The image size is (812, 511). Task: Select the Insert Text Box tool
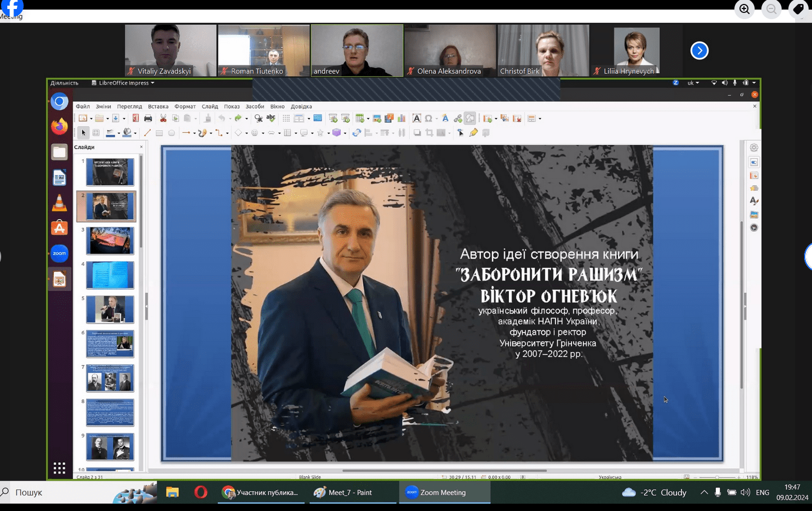point(417,118)
